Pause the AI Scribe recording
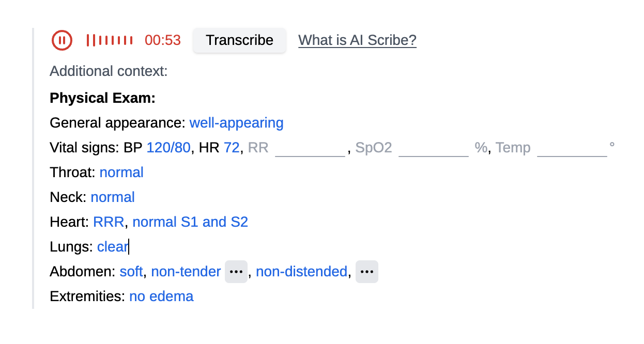644x344 pixels. 62,40
